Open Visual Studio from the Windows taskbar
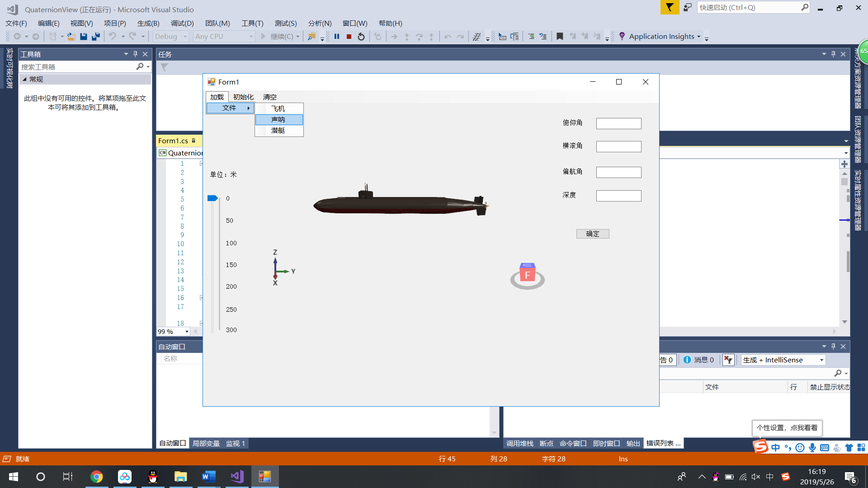Image resolution: width=868 pixels, height=488 pixels. click(237, 476)
